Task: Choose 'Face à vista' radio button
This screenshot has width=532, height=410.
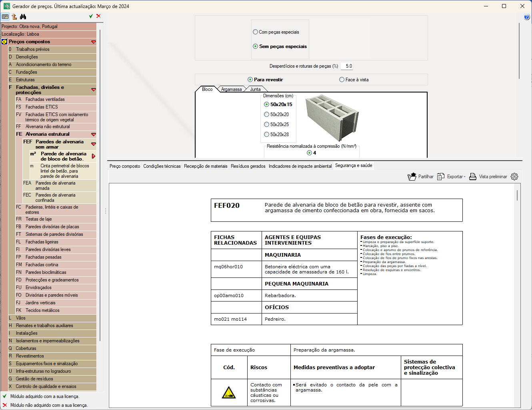Action: [x=342, y=80]
